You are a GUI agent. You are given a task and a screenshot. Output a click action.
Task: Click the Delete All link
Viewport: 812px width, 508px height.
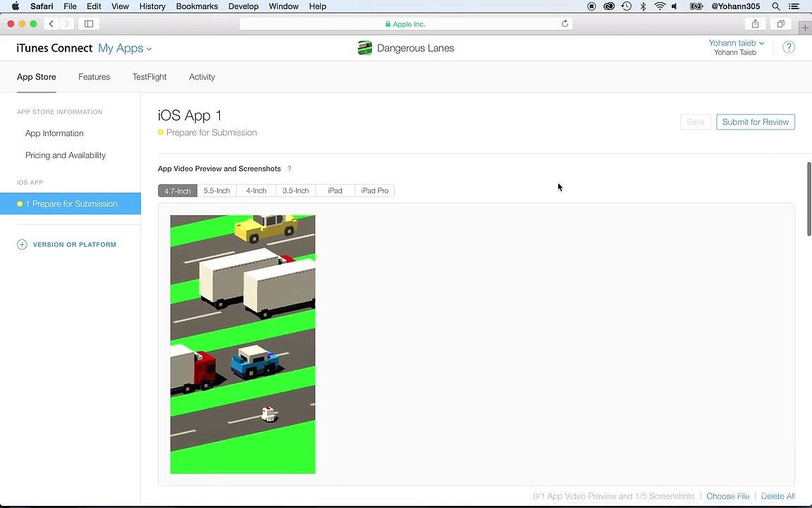point(778,496)
